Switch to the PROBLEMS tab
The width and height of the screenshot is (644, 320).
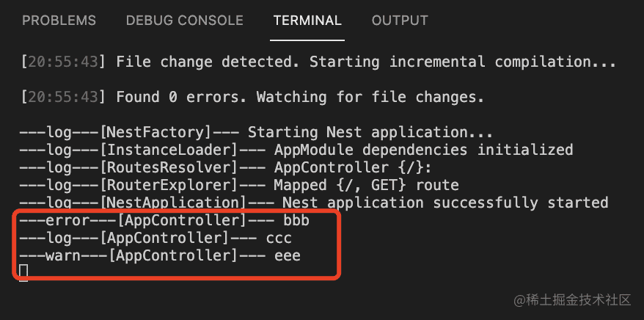click(59, 21)
